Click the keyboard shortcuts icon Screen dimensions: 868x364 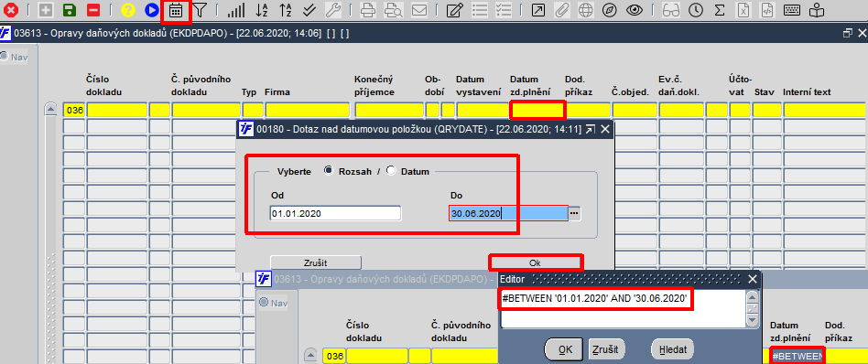point(792,10)
